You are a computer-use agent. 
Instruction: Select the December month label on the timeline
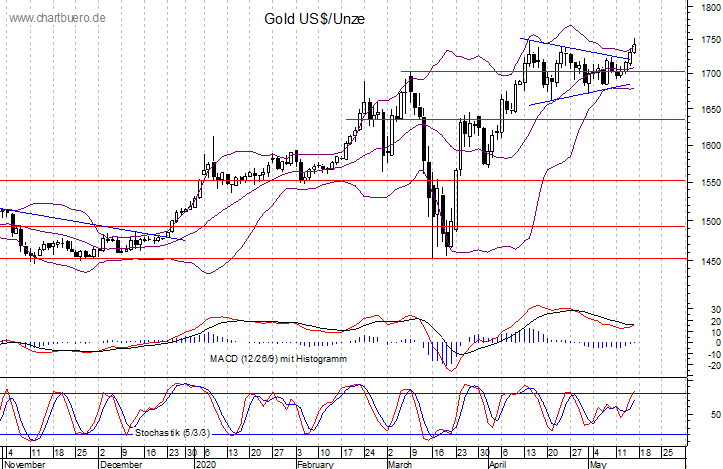(x=121, y=464)
